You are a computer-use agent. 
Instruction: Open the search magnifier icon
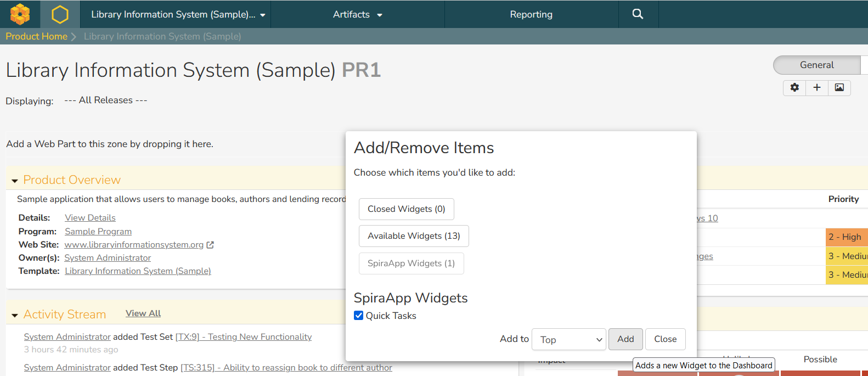(638, 14)
